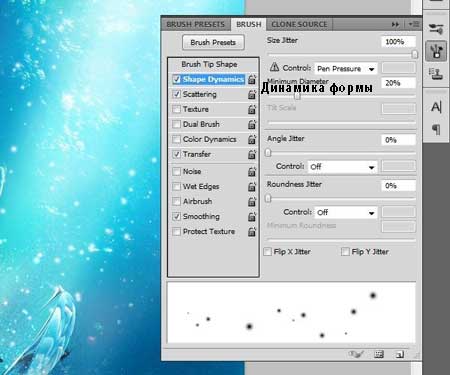Viewport: 450px width, 375px height.
Task: Toggle lock icon for Protect Texture
Action: point(252,231)
